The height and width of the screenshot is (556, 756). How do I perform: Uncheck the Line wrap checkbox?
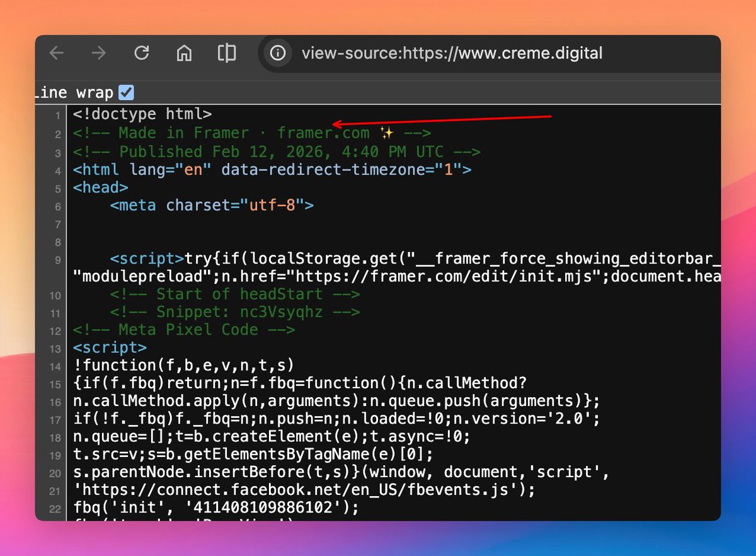pos(127,93)
